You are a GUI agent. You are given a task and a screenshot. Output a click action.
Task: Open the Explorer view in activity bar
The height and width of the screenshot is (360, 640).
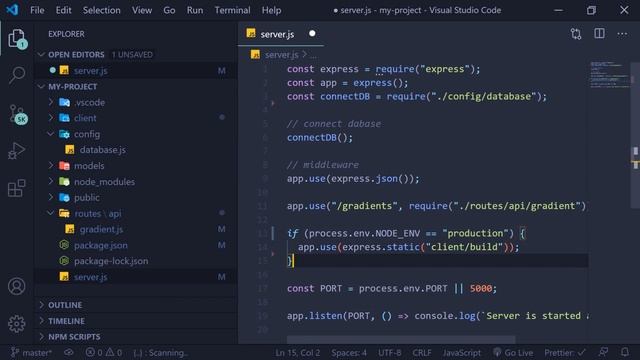coord(17,39)
